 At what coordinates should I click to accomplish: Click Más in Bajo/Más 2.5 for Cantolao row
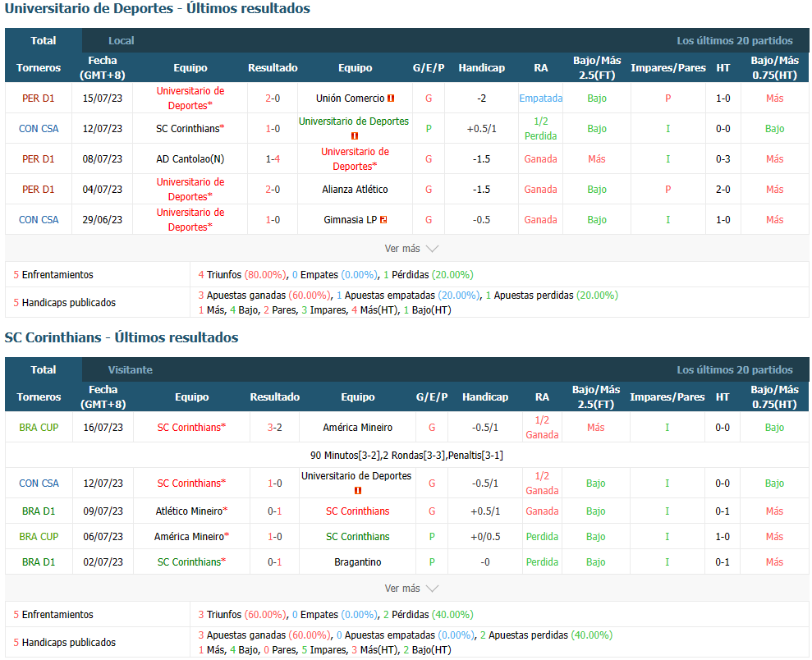pyautogui.click(x=597, y=159)
